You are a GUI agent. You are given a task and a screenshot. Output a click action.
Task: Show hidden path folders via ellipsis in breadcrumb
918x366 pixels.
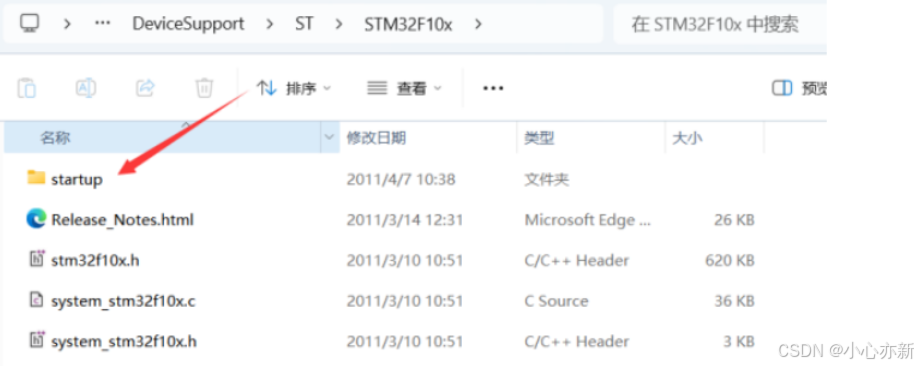pyautogui.click(x=102, y=24)
